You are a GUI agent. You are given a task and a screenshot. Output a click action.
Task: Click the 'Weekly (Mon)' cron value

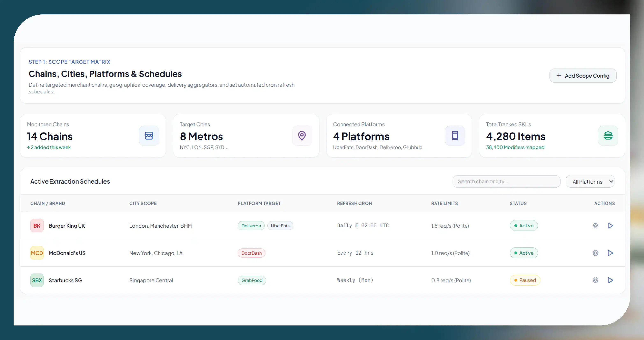355,280
